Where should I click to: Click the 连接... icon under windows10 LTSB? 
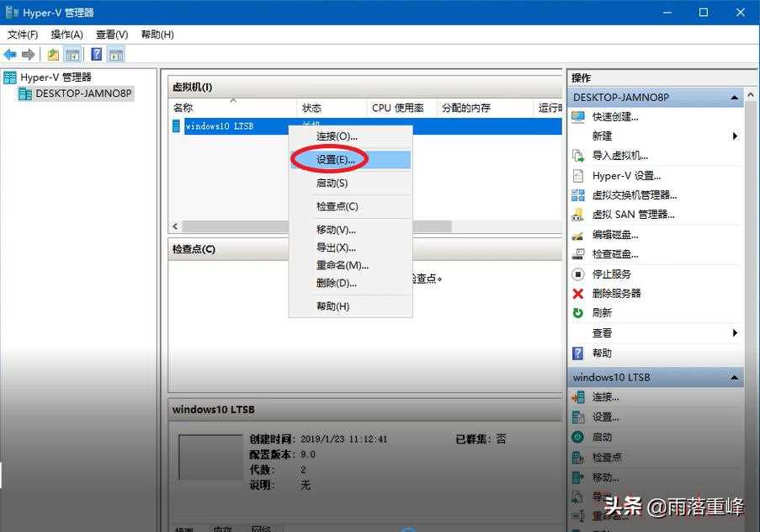(577, 397)
